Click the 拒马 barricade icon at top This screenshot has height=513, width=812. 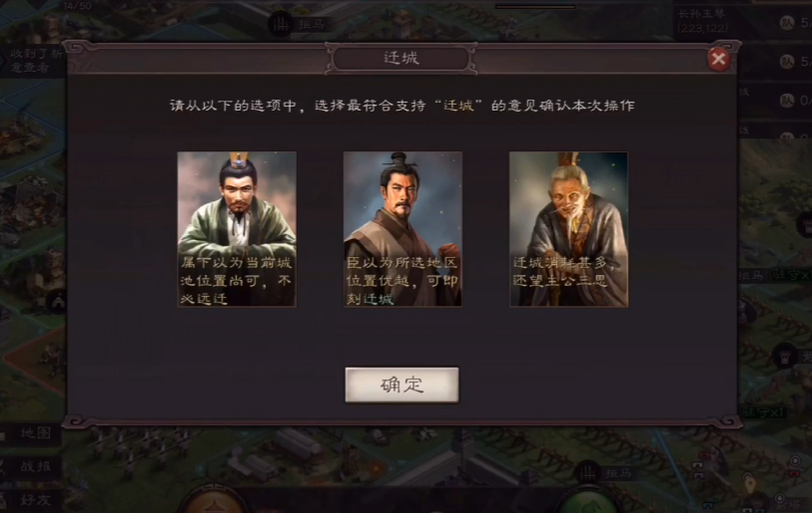coord(281,24)
